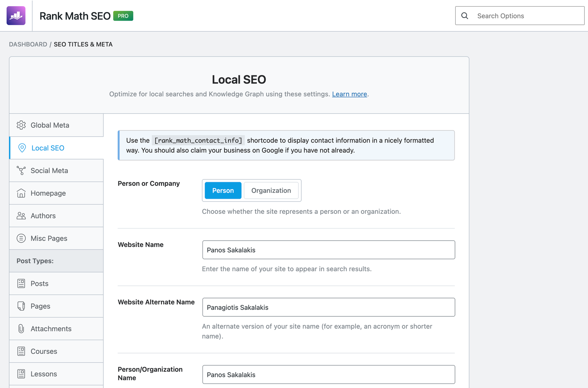
Task: Click the Courses document icon
Action: [x=21, y=351]
